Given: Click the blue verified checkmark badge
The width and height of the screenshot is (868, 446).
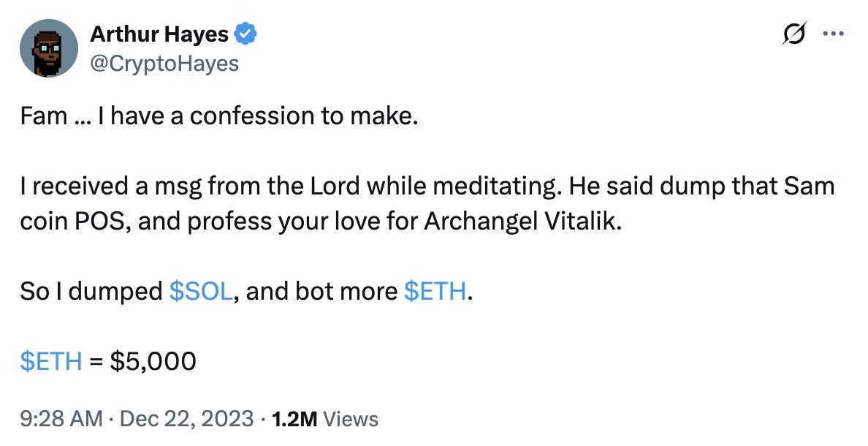Looking at the screenshot, I should point(245,34).
